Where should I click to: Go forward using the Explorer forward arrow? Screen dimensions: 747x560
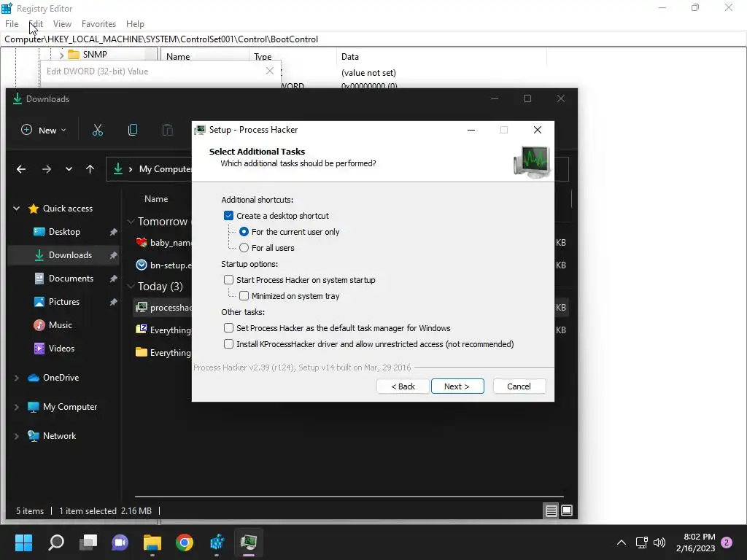(x=46, y=169)
